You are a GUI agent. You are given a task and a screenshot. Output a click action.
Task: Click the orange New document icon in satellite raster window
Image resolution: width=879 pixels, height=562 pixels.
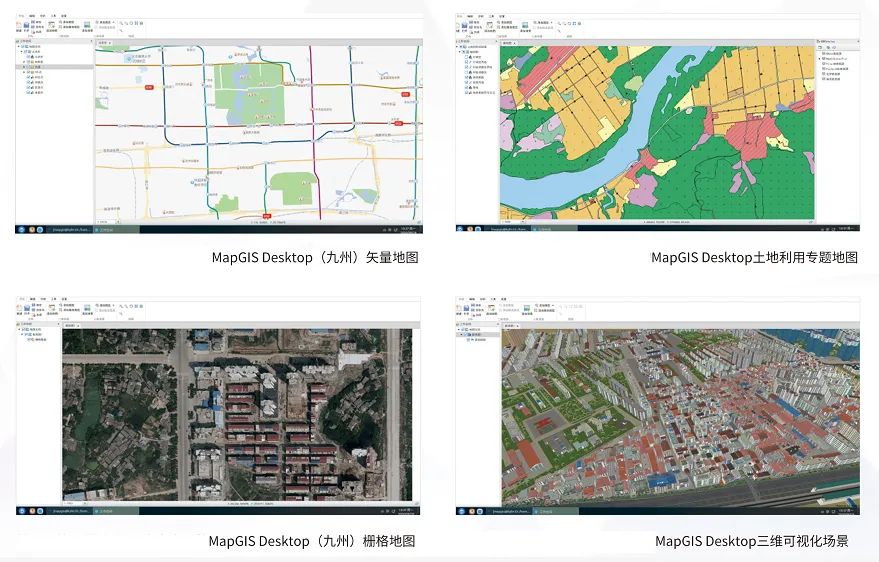click(x=19, y=308)
